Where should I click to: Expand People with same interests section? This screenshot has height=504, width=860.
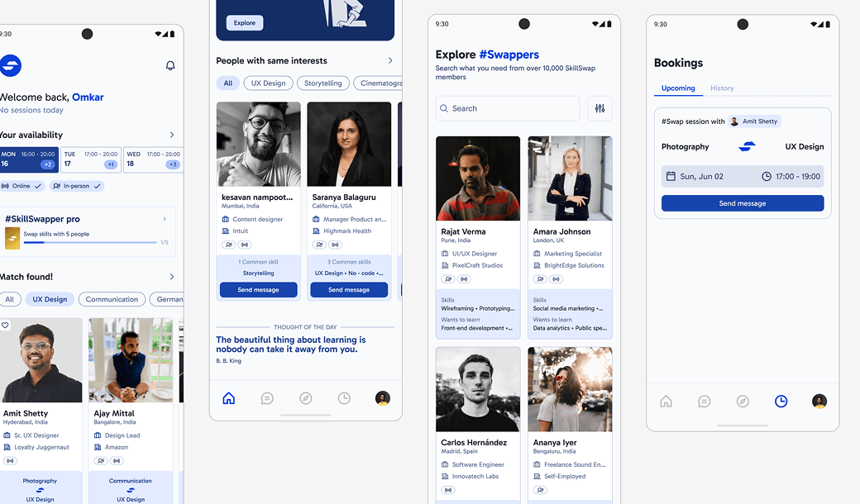coord(390,61)
